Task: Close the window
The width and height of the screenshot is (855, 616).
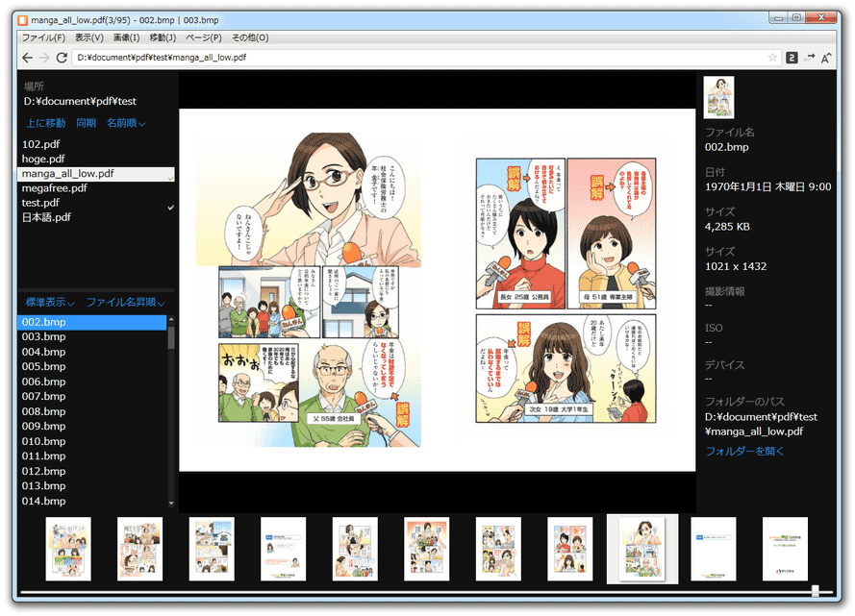Action: (x=820, y=18)
